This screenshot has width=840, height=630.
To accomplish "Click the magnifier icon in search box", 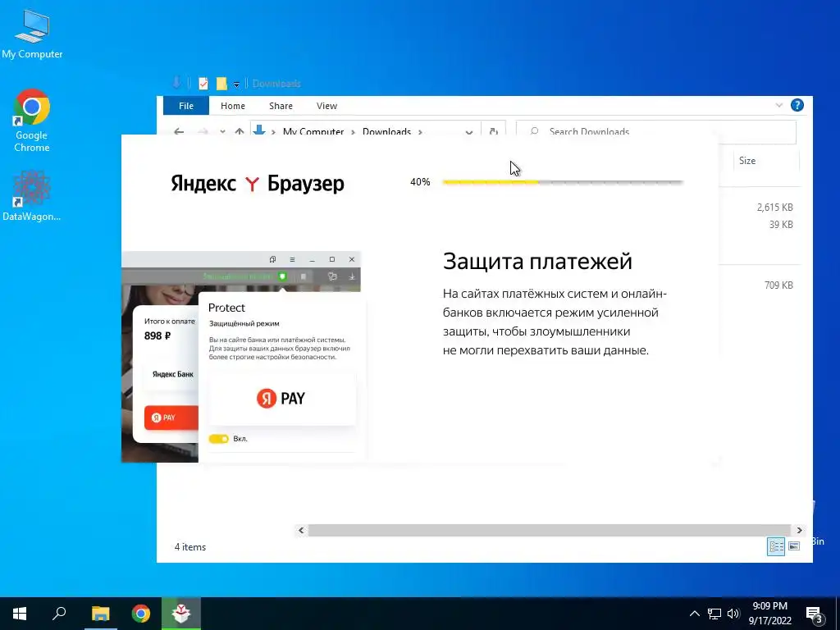I will (534, 131).
